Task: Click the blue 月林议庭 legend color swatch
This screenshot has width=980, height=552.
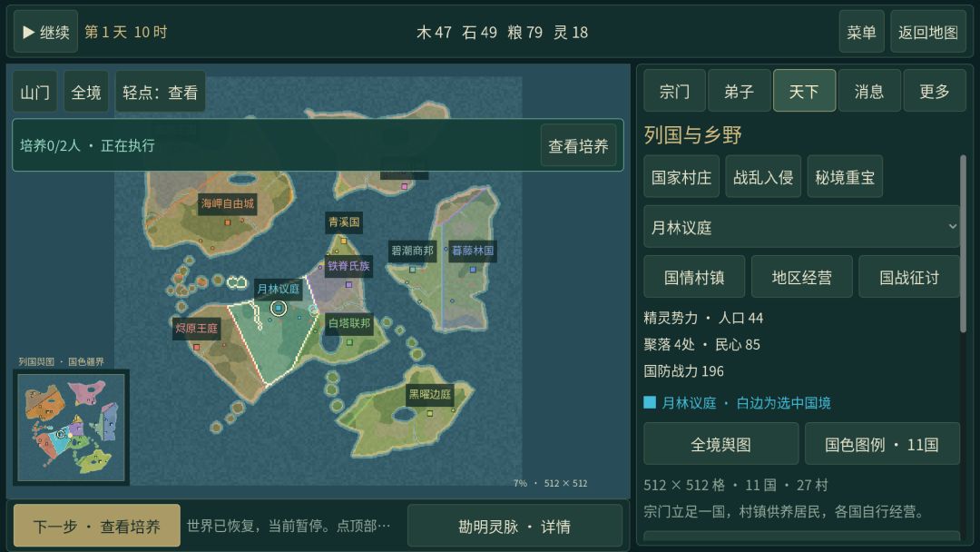Action: [x=650, y=402]
